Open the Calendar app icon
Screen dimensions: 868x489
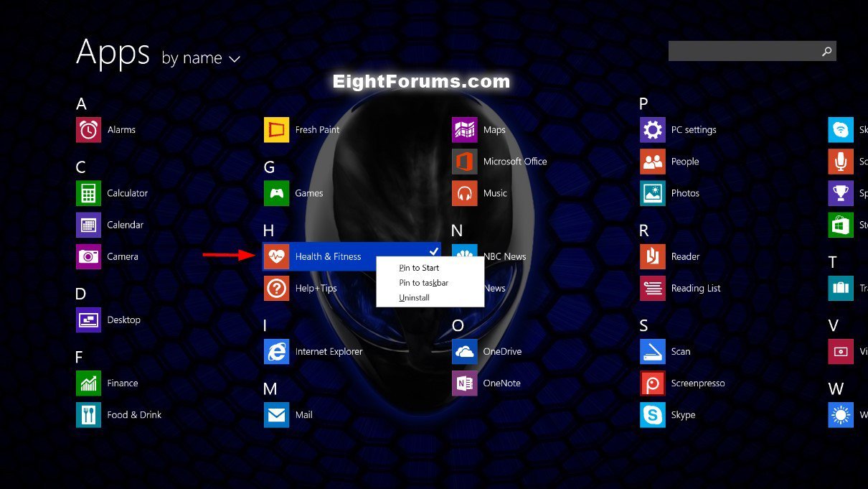[88, 225]
